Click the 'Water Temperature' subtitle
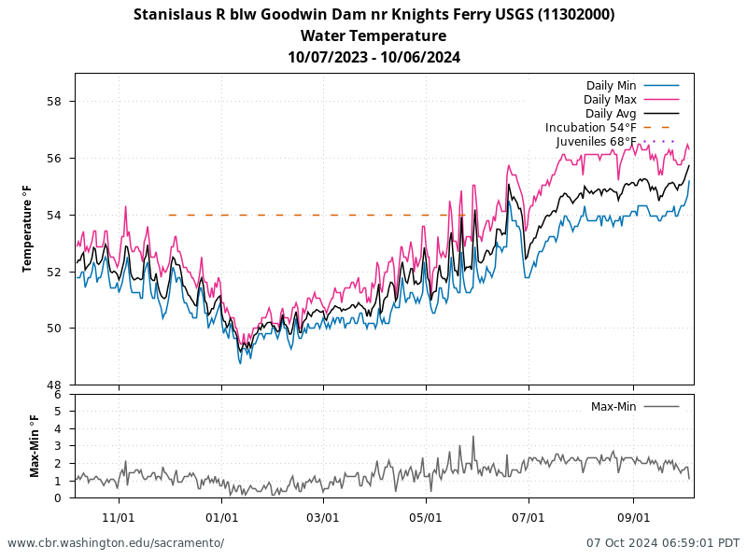Screen dimensions: 747x560 [373, 35]
